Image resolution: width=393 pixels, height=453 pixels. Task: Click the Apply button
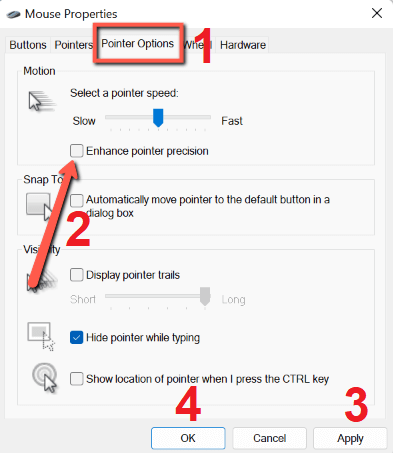pyautogui.click(x=350, y=438)
